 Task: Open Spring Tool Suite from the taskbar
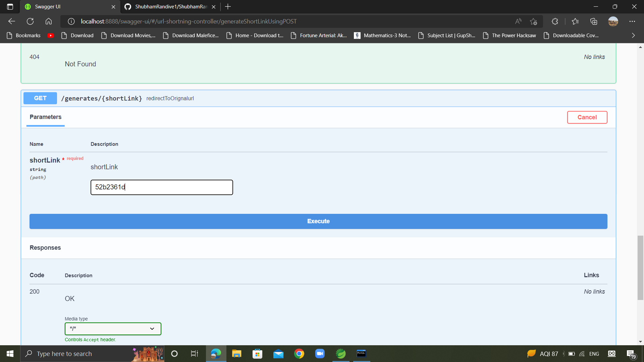tap(340, 353)
